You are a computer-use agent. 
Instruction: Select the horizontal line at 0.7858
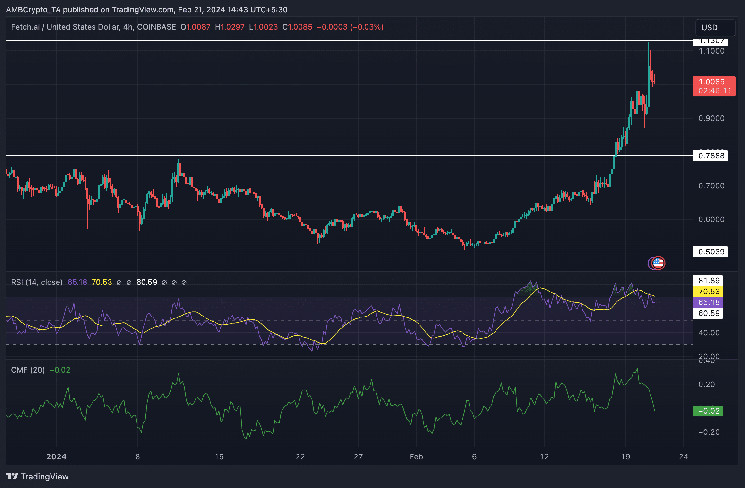click(x=300, y=156)
